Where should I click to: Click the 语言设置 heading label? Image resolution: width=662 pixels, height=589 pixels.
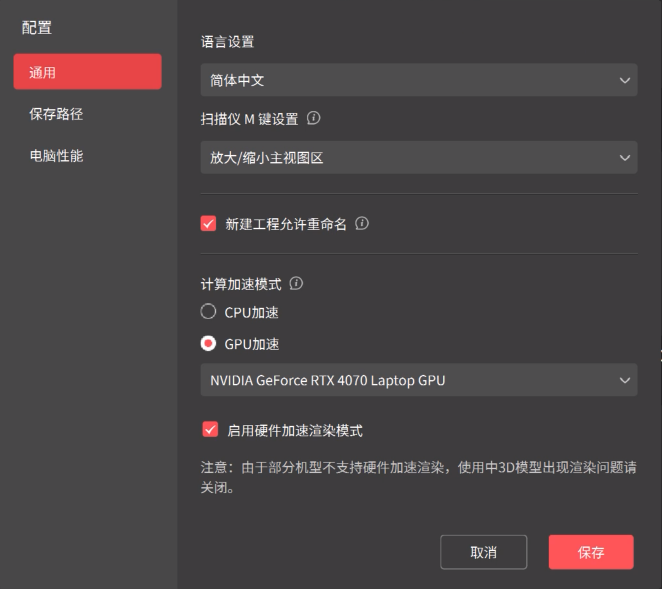[x=228, y=42]
